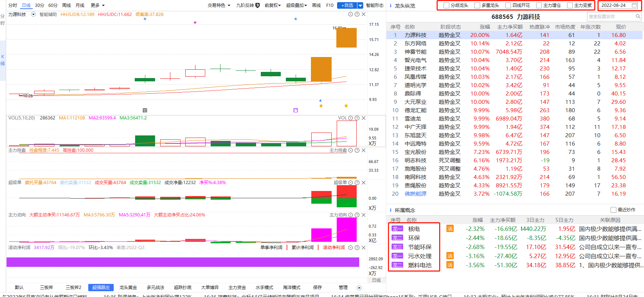Tick the 主力增仓 checkbox
The height and width of the screenshot is (297, 644).
(x=539, y=5)
